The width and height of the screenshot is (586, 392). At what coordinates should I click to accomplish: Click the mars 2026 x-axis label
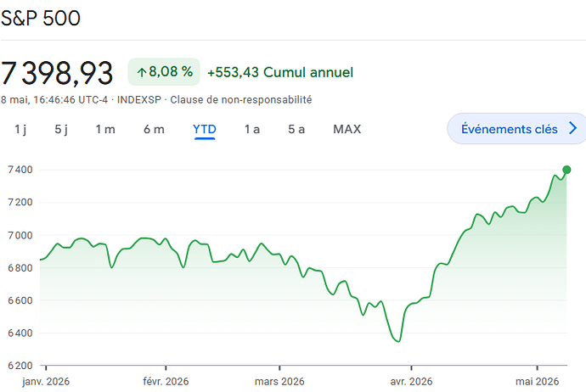[x=279, y=382]
